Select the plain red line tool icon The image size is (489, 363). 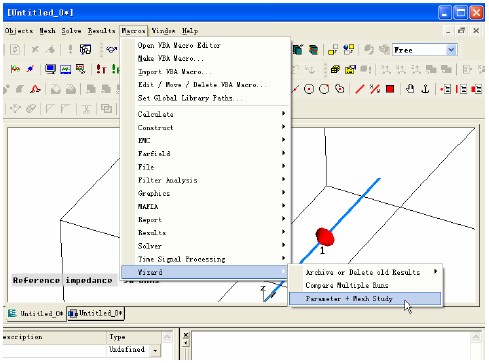tap(360, 89)
